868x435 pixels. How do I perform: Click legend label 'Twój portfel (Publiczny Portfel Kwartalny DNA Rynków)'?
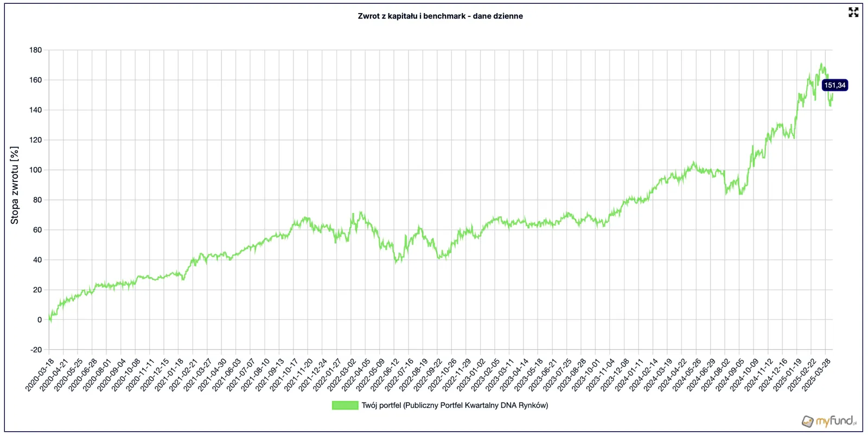pos(455,405)
